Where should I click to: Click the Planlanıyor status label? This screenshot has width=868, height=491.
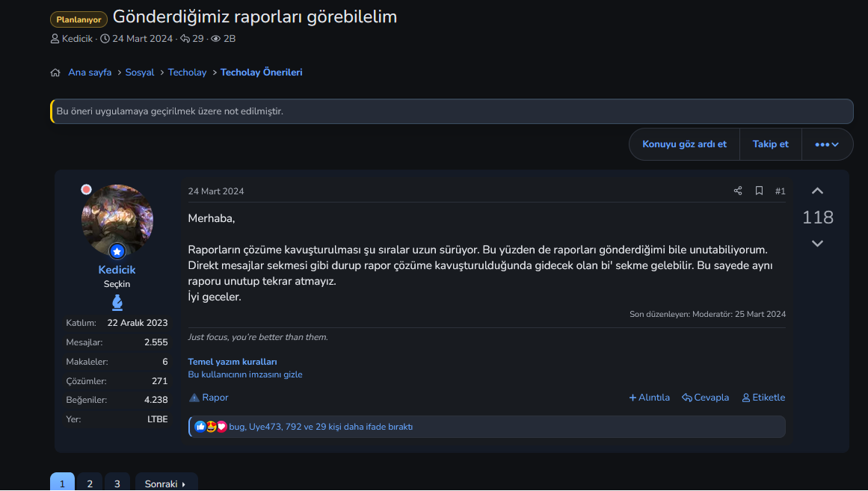(79, 19)
